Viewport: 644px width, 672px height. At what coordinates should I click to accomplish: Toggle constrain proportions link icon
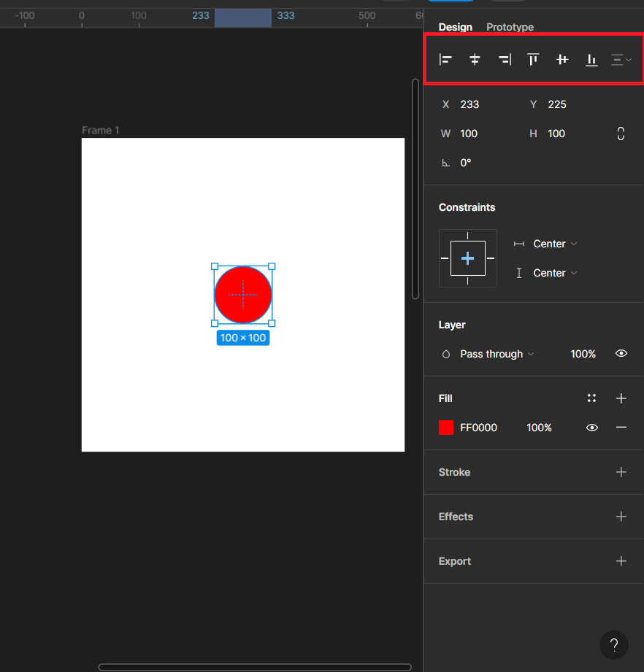click(621, 134)
